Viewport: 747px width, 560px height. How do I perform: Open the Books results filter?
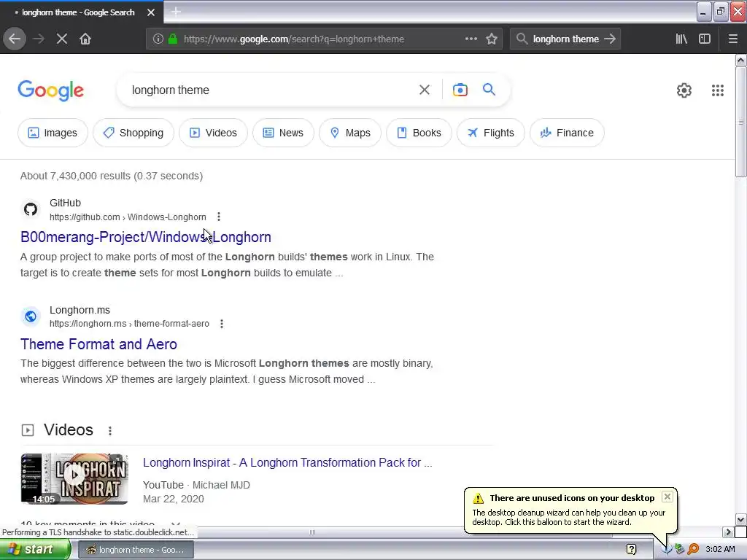tap(419, 133)
